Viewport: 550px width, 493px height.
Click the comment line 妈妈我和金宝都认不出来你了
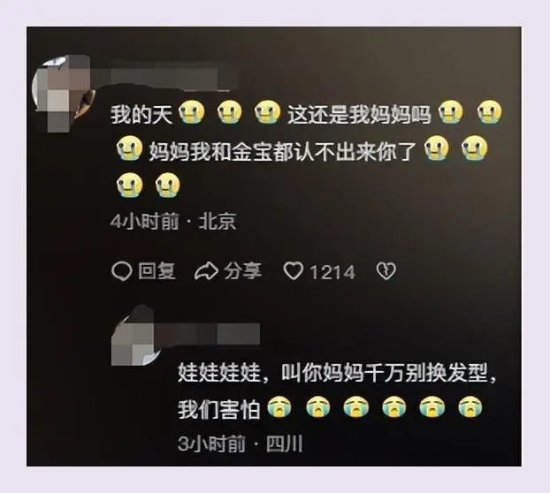(282, 152)
